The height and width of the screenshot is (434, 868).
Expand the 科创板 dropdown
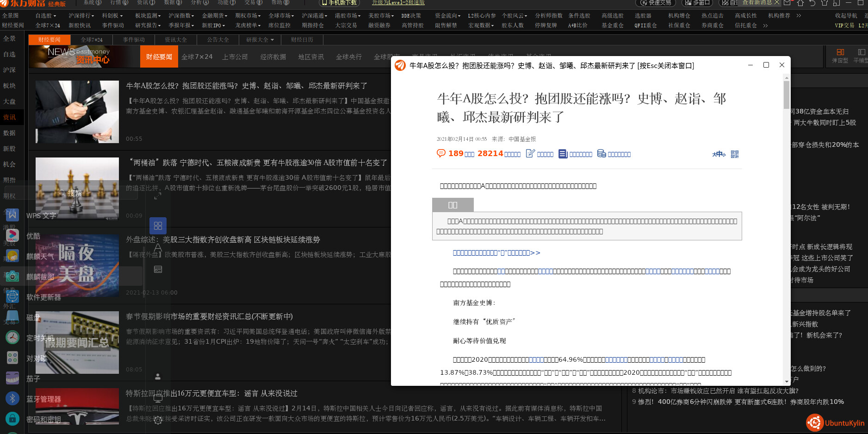click(112, 16)
